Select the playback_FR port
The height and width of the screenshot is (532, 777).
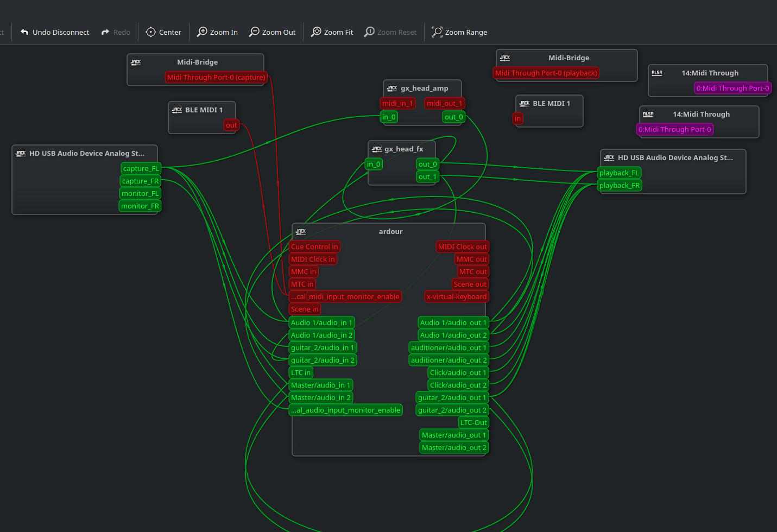pos(620,185)
